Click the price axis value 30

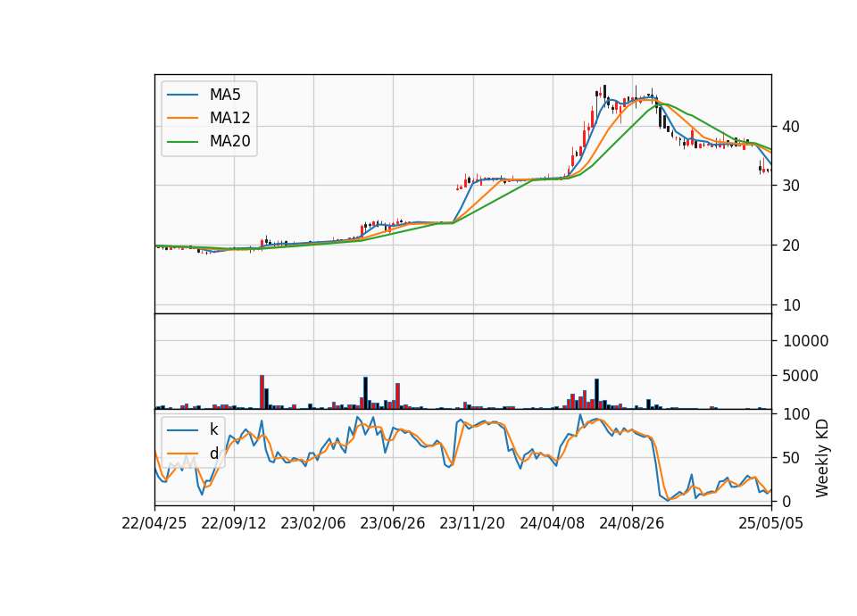[x=791, y=186]
